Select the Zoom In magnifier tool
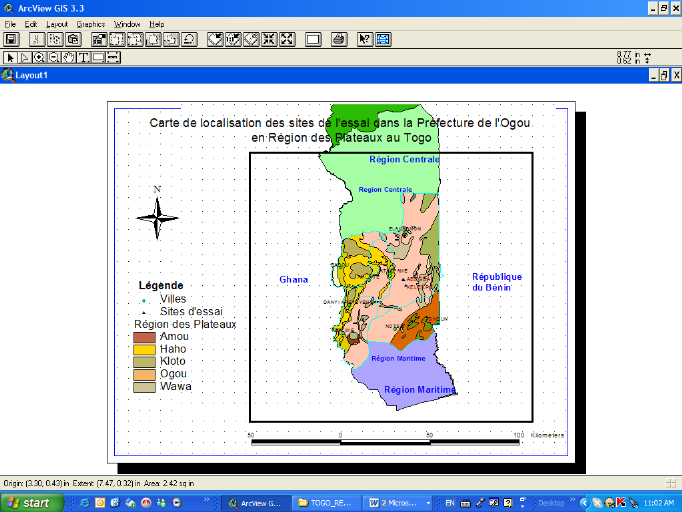Screen dimensions: 682x512 40,57
